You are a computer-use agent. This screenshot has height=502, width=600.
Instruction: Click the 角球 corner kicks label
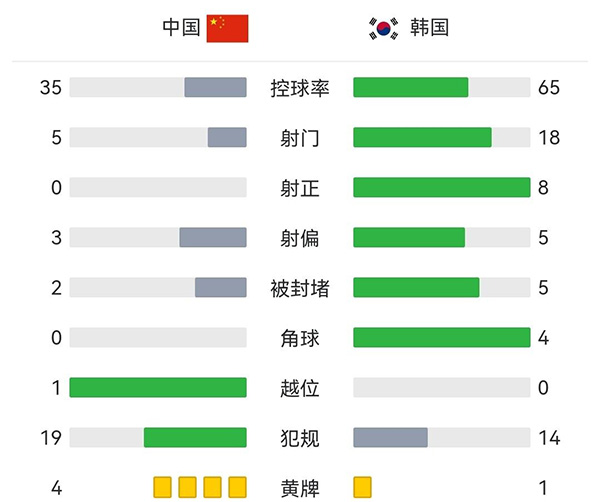[x=300, y=338]
